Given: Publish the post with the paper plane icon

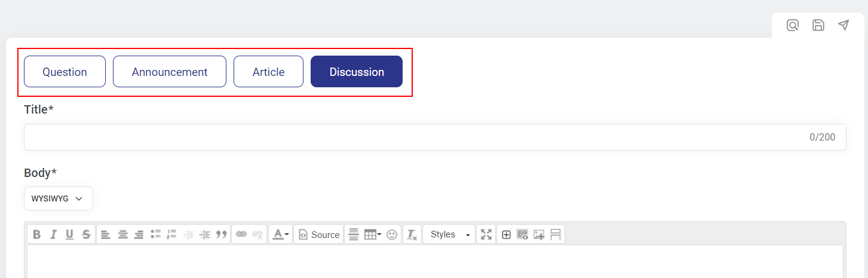Looking at the screenshot, I should click(844, 25).
